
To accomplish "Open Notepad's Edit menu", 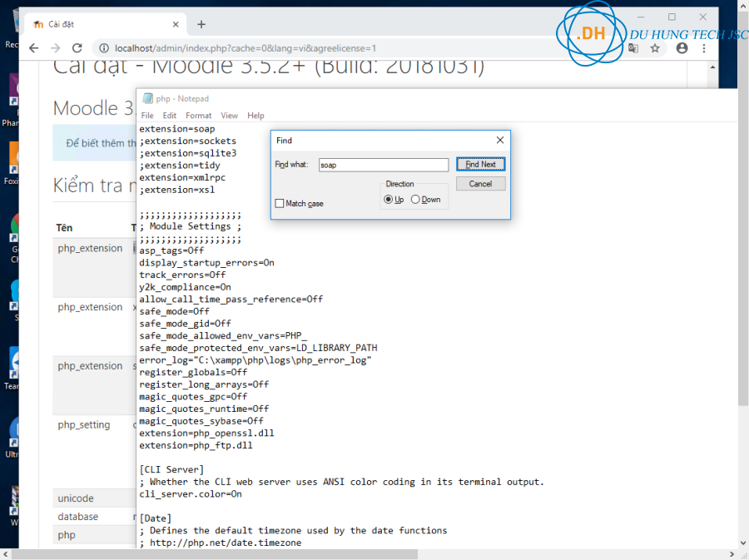I will tap(170, 116).
